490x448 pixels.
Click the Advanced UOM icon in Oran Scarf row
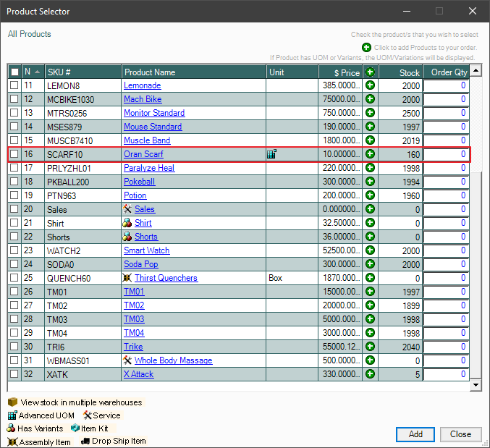[x=271, y=154]
